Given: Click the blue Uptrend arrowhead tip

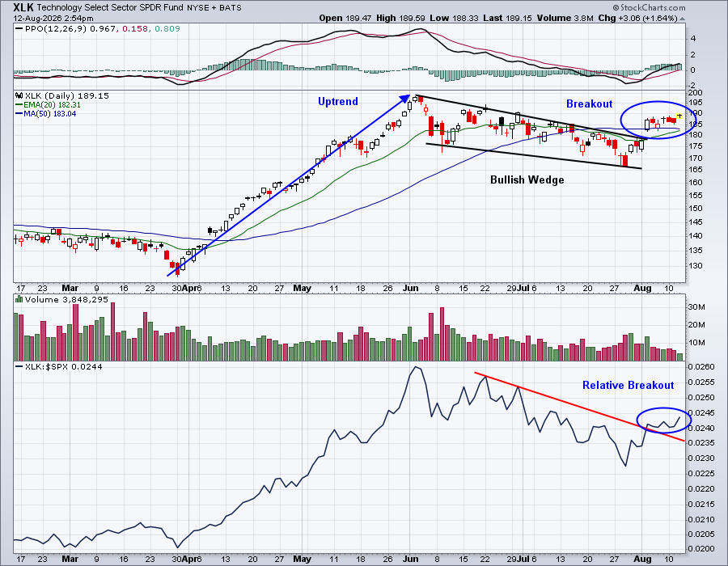Looking at the screenshot, I should coord(407,97).
